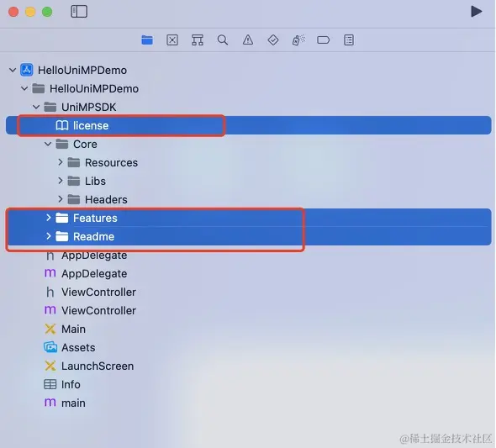Open the Breakpoint navigator tab
Image resolution: width=496 pixels, height=448 pixels.
pyautogui.click(x=324, y=40)
